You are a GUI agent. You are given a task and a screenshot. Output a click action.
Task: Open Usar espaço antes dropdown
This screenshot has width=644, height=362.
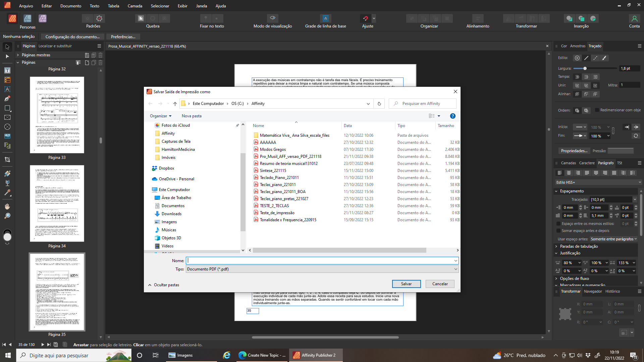(x=613, y=239)
